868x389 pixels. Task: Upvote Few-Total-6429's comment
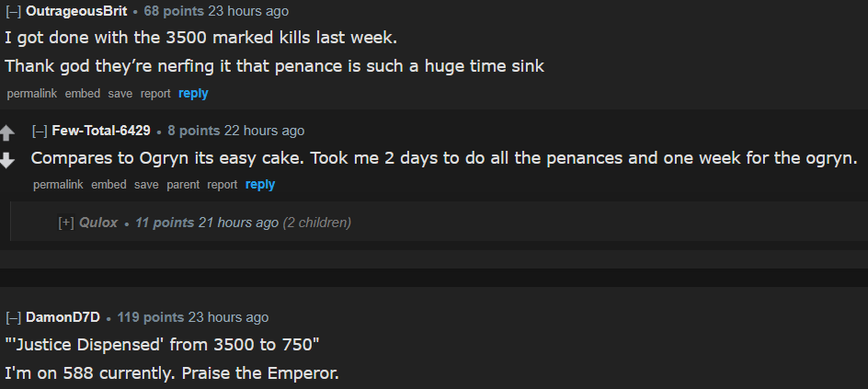click(8, 132)
